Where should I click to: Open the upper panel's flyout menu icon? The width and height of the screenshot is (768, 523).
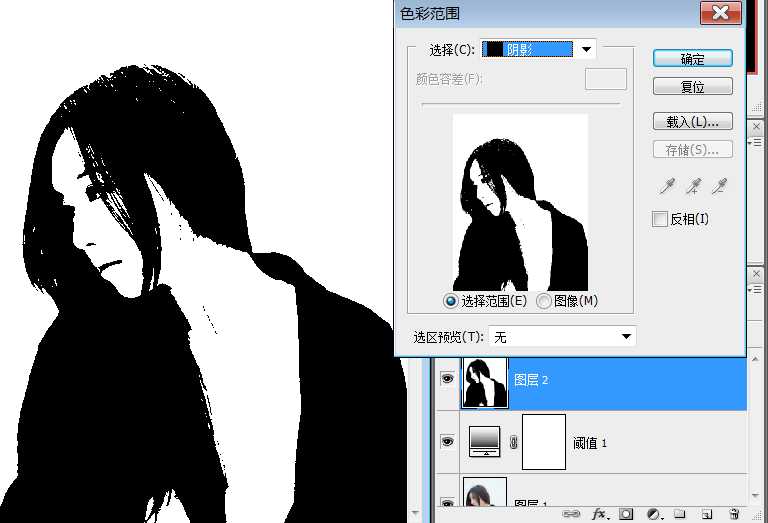(756, 143)
